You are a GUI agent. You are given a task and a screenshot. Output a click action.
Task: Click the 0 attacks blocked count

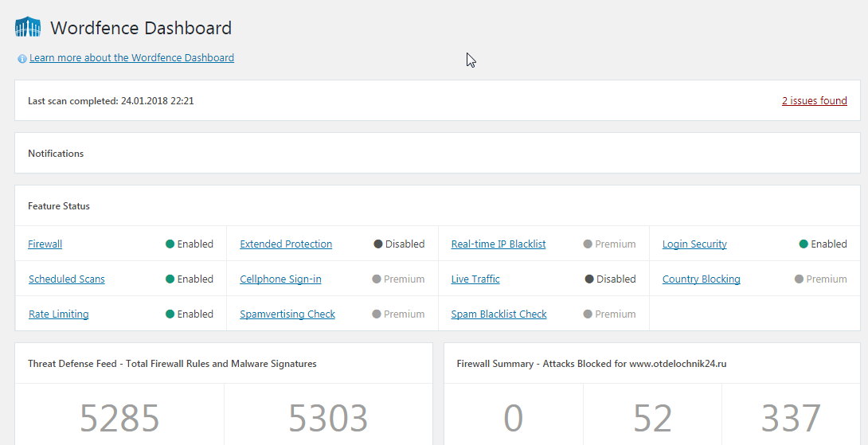pyautogui.click(x=513, y=419)
